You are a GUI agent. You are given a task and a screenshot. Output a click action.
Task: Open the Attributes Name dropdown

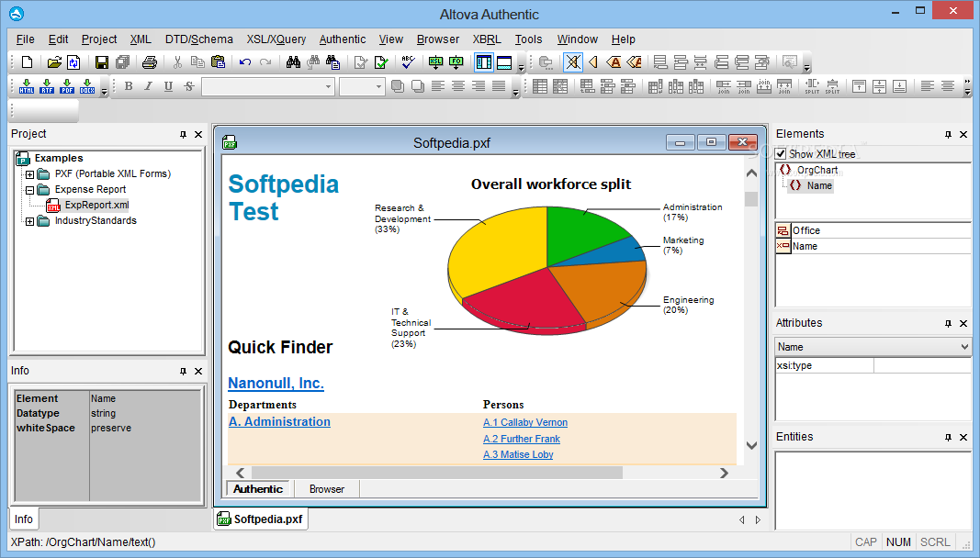pos(964,347)
